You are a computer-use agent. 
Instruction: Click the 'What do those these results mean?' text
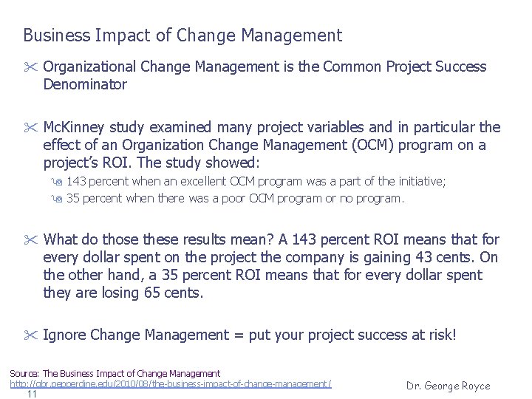coord(158,239)
